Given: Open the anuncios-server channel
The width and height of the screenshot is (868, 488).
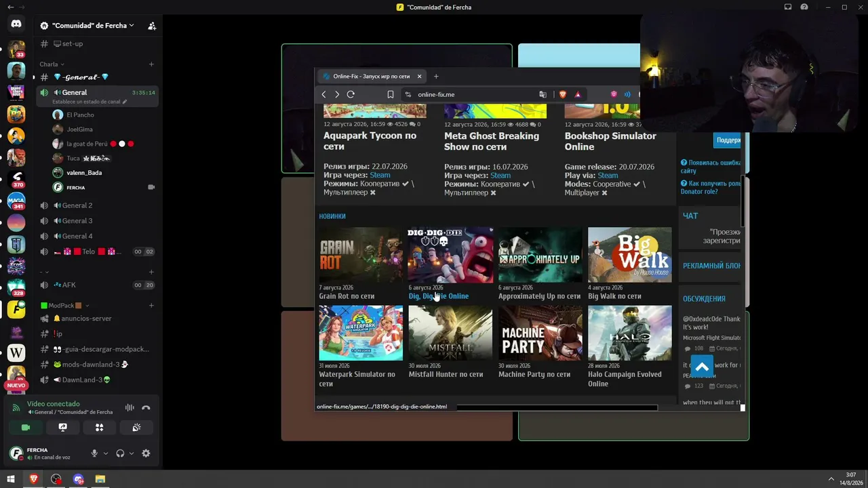Looking at the screenshot, I should tap(97, 319).
